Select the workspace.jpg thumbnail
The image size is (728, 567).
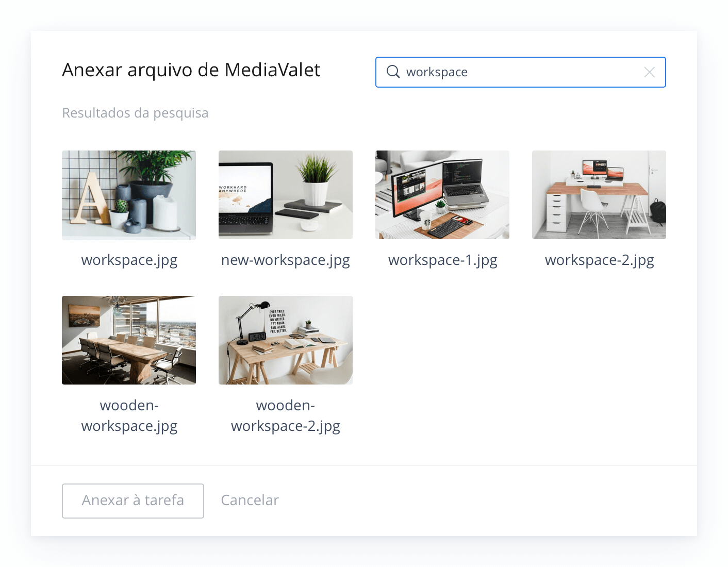(x=129, y=195)
